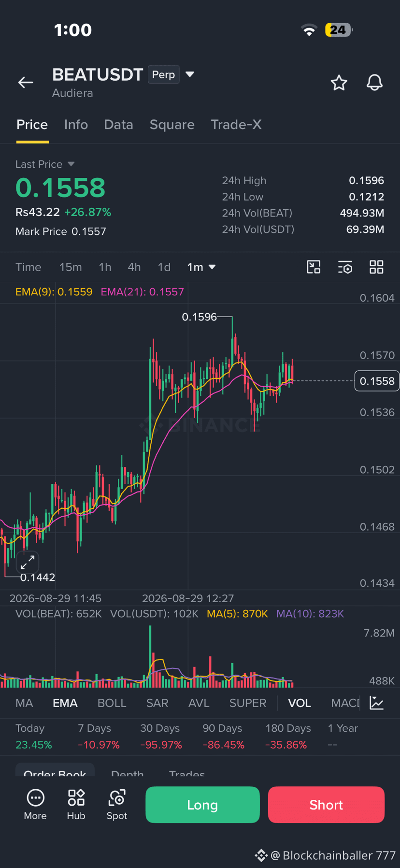Tap the tallest green volume bar
Screen dimensions: 400x868
point(150,656)
